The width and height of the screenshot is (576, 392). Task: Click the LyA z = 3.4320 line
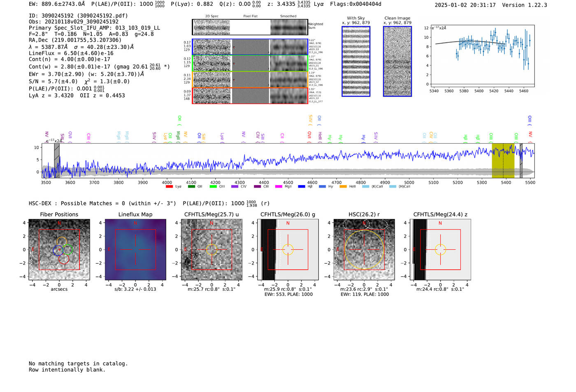[77, 95]
